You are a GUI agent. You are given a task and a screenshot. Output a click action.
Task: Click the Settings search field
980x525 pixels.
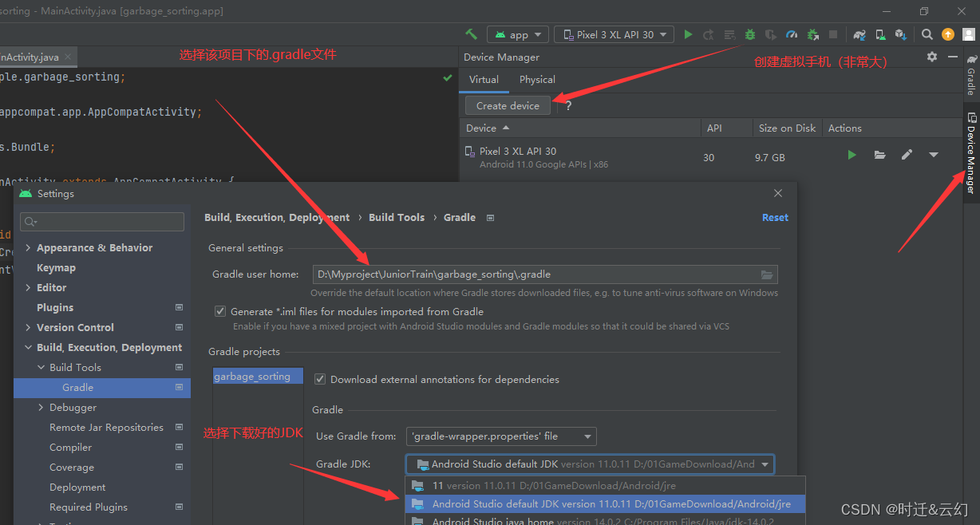102,221
